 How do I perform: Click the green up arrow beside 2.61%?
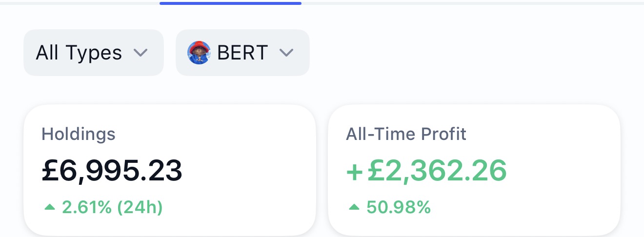coord(50,207)
